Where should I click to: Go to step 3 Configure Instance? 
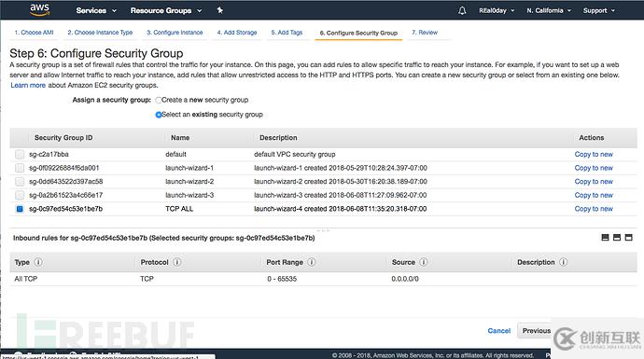175,33
